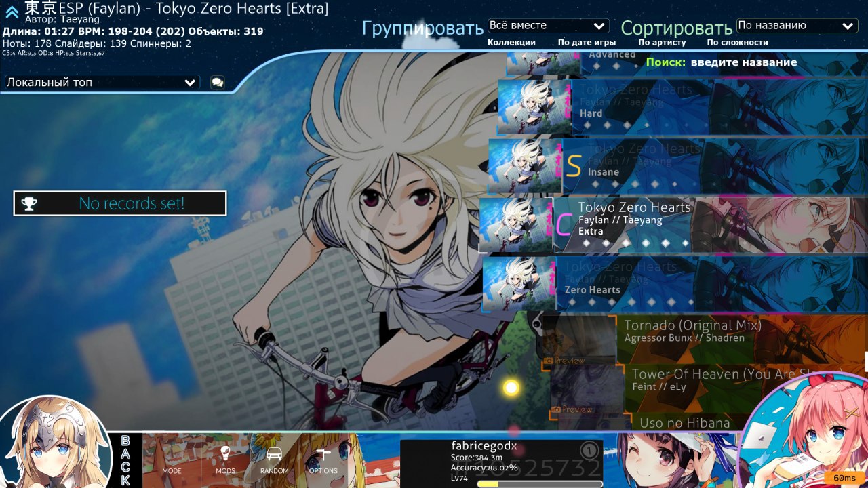
Task: Click the Score:384.3m text
Action: [478, 457]
